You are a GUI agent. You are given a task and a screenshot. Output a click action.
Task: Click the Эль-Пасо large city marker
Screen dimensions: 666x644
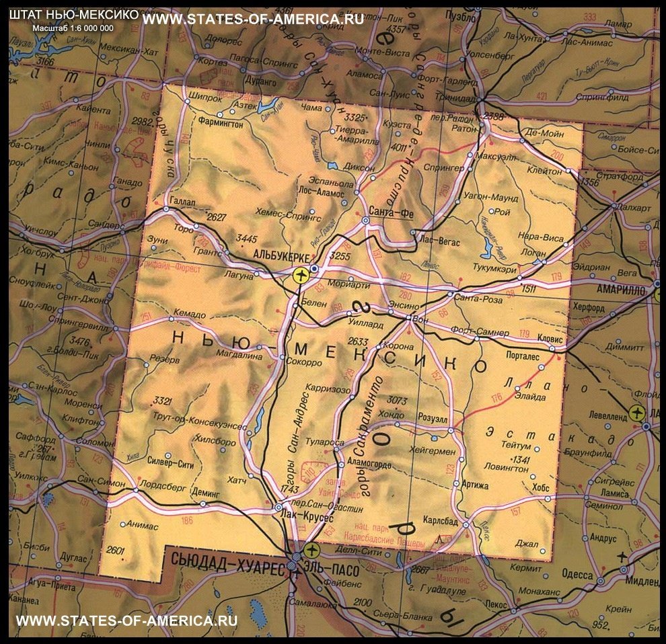297,557
